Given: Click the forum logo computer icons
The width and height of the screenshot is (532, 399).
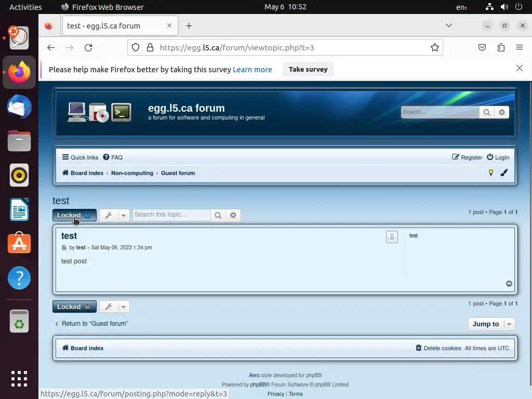Looking at the screenshot, I should pos(99,112).
